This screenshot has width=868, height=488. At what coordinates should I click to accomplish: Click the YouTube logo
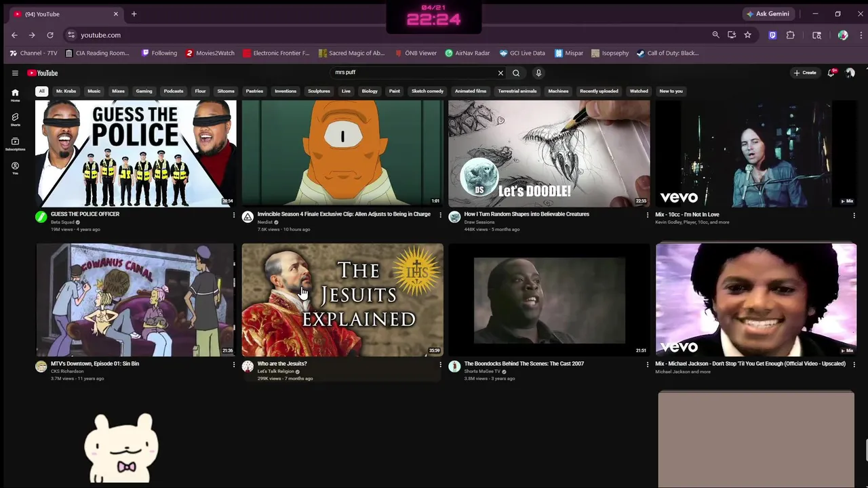[43, 73]
